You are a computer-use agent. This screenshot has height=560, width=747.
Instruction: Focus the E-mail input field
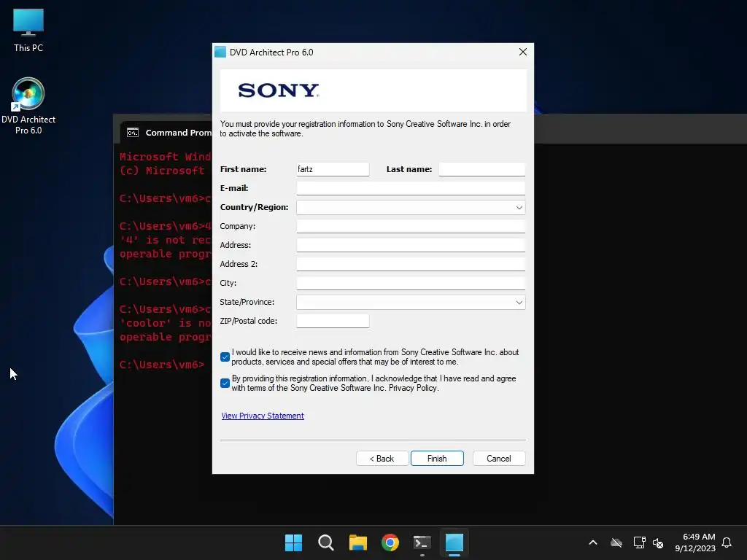(x=411, y=188)
